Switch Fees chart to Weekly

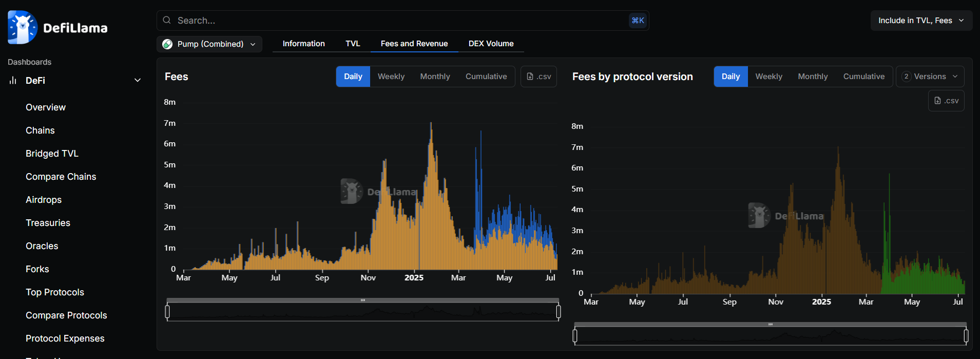pos(391,77)
